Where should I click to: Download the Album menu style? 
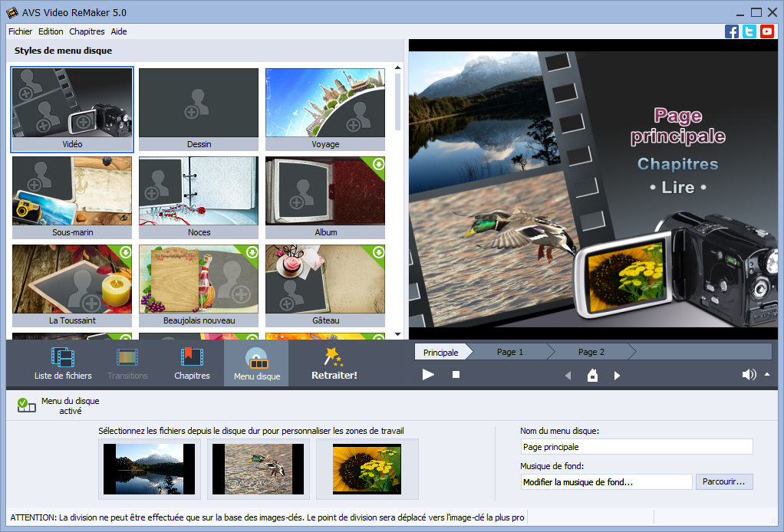click(378, 163)
